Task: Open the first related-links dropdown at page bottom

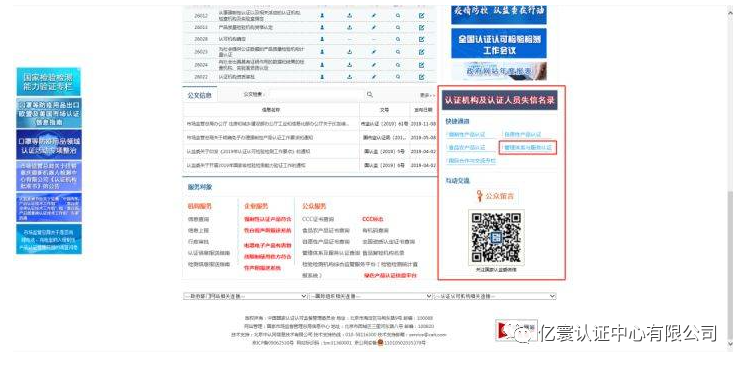Action: tap(246, 296)
